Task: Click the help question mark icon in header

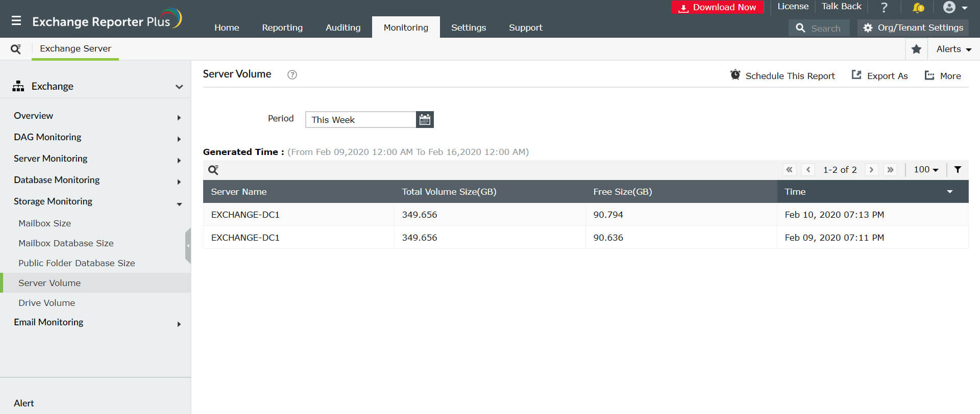Action: click(x=884, y=7)
